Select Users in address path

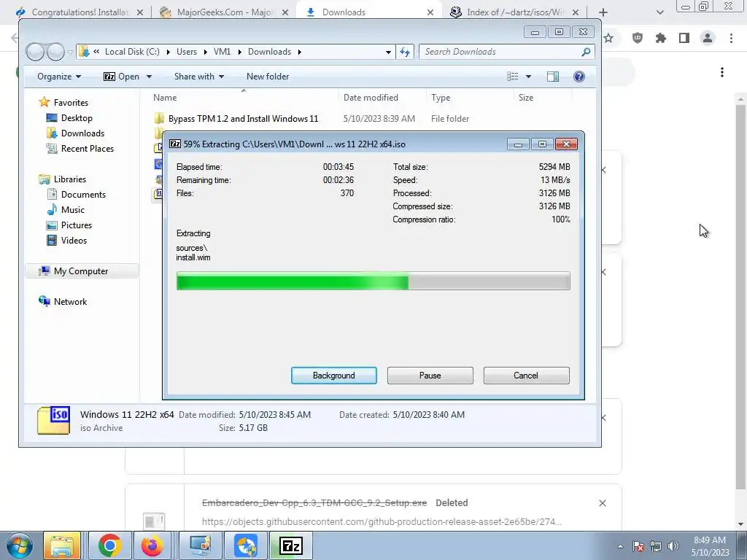187,52
